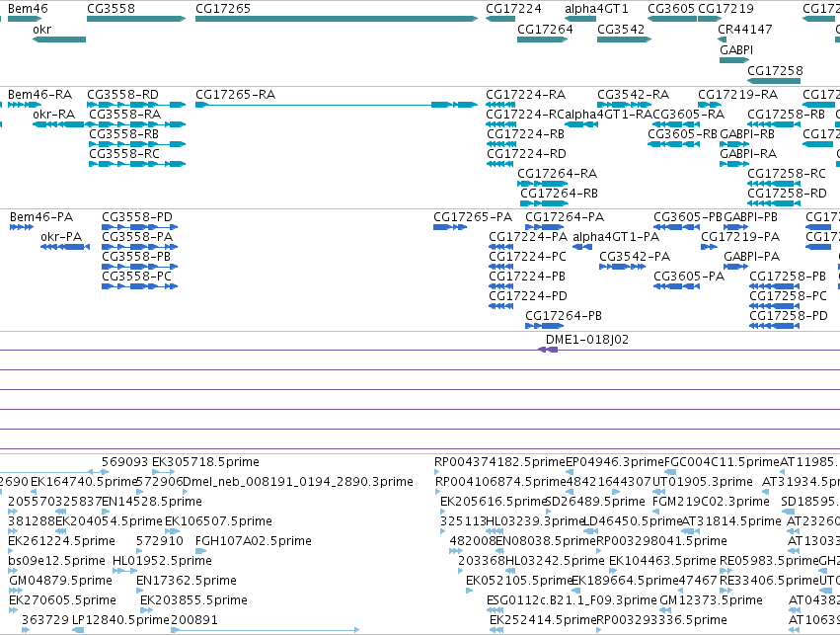Click protein GABPI-PA

point(735,267)
